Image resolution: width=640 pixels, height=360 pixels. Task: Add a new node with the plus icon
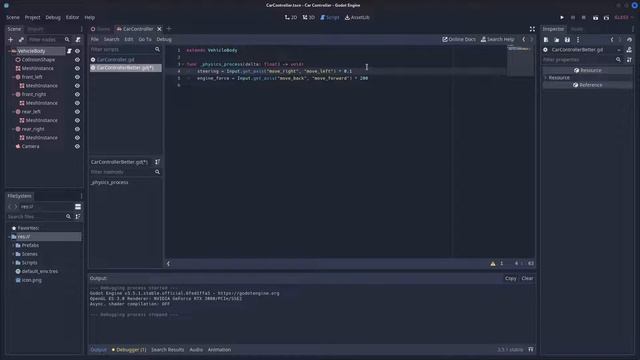[11, 40]
